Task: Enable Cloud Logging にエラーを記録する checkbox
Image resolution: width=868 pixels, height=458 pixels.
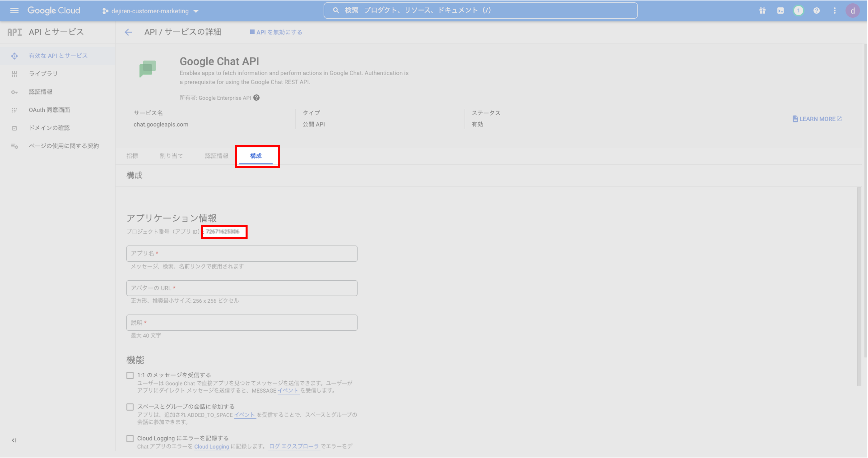Action: pyautogui.click(x=130, y=438)
